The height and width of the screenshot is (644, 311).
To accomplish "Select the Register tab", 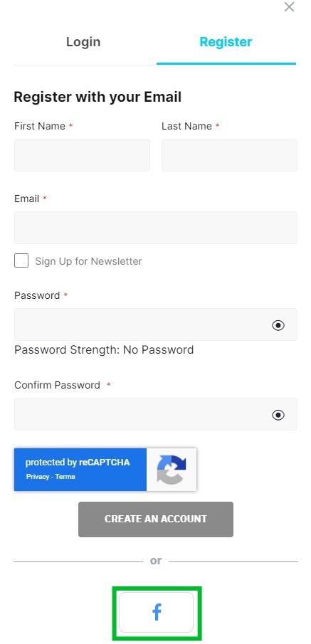I will [x=226, y=42].
